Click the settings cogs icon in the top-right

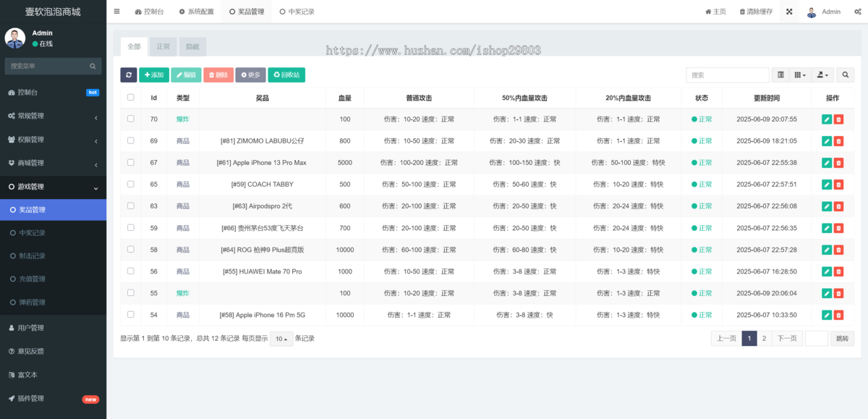858,12
